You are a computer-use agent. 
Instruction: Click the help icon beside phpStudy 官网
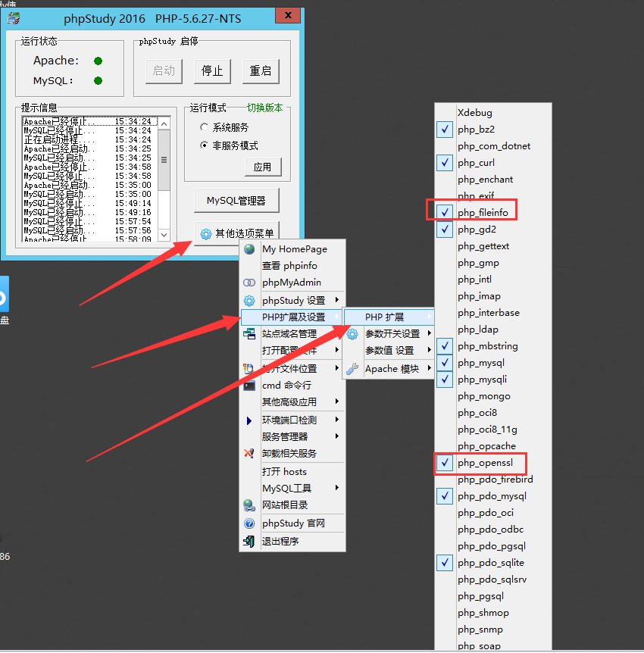[249, 523]
